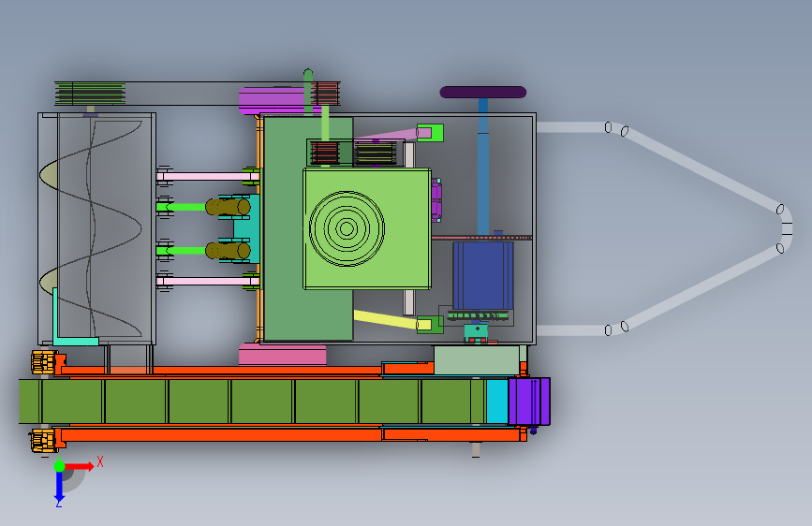The image size is (812, 526).
Task: Select the cyan block on the conveyor
Action: [497, 402]
